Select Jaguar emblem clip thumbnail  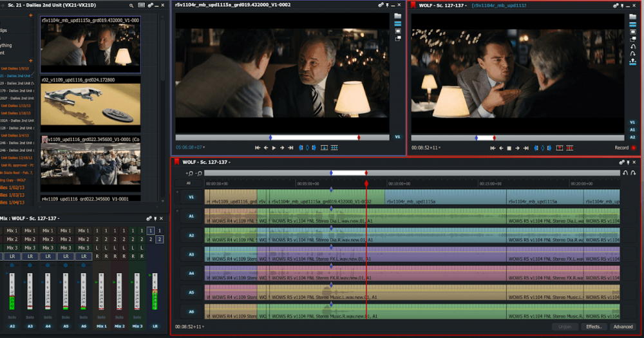tap(90, 104)
